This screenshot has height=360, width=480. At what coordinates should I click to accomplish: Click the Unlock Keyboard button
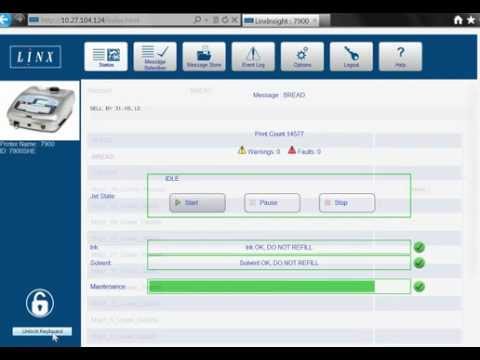click(x=42, y=331)
